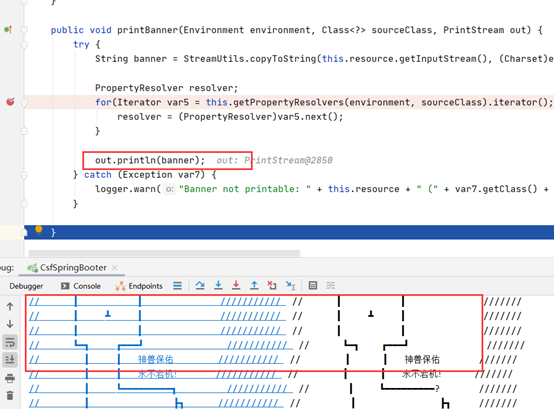The width and height of the screenshot is (554, 409).
Task: Click Step Over icon in debug toolbar
Action: [200, 285]
